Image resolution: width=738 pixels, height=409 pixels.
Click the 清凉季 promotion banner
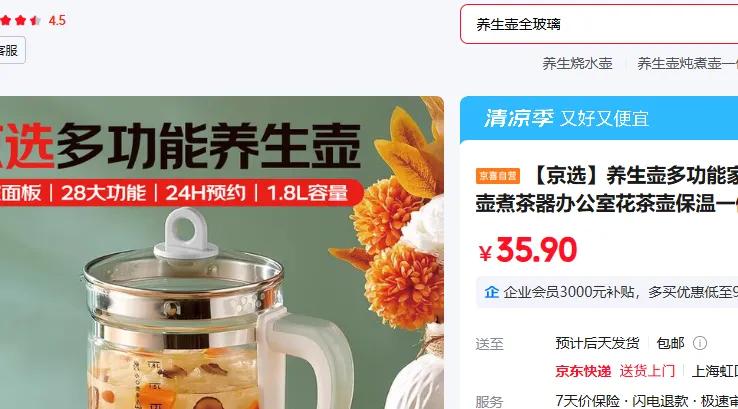pyautogui.click(x=599, y=119)
